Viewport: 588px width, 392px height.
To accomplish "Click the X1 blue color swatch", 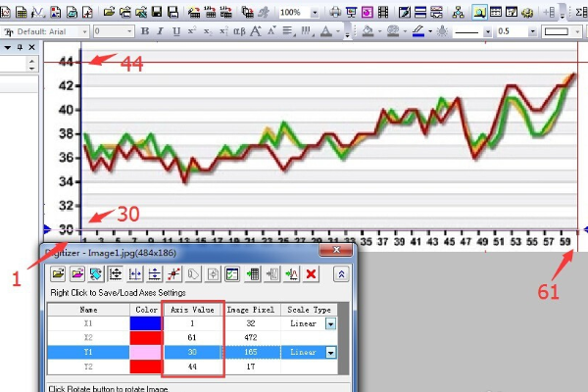I will click(x=146, y=323).
